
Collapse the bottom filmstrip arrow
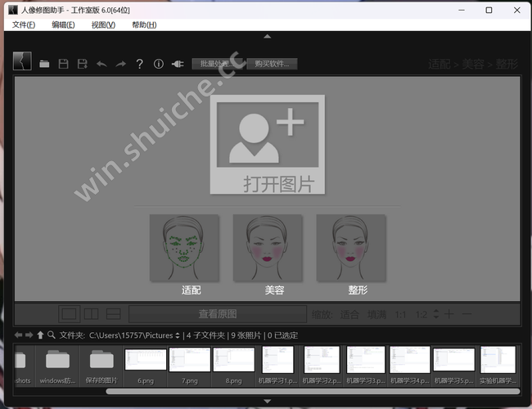click(266, 401)
